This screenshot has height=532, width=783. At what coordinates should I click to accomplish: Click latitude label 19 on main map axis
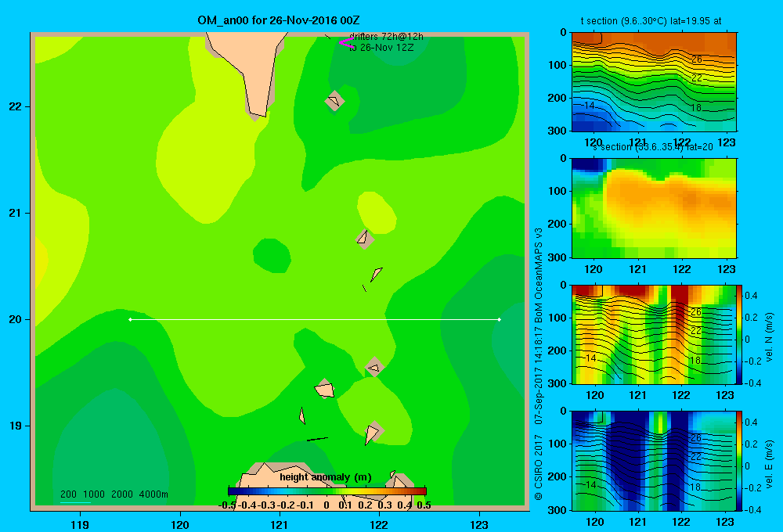tap(15, 426)
